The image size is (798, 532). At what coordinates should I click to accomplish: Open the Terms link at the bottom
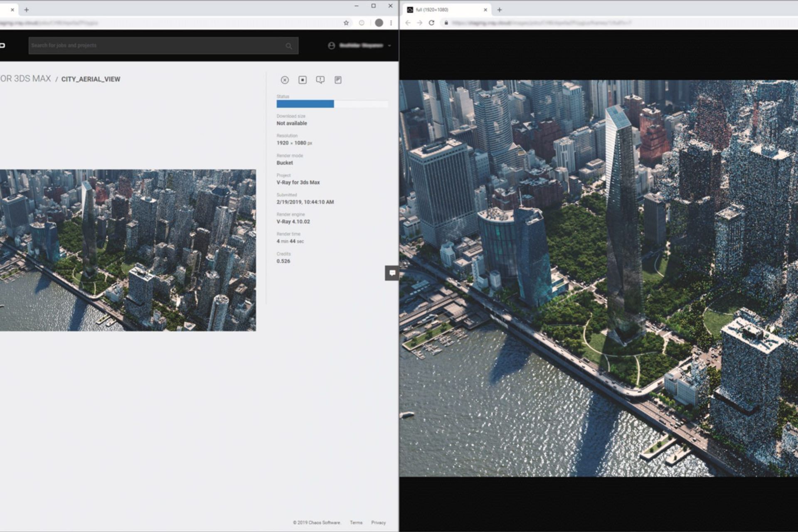[356, 522]
